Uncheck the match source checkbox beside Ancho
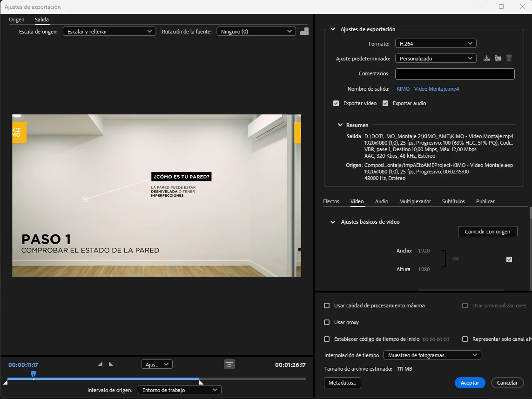This screenshot has height=399, width=532. tap(509, 259)
